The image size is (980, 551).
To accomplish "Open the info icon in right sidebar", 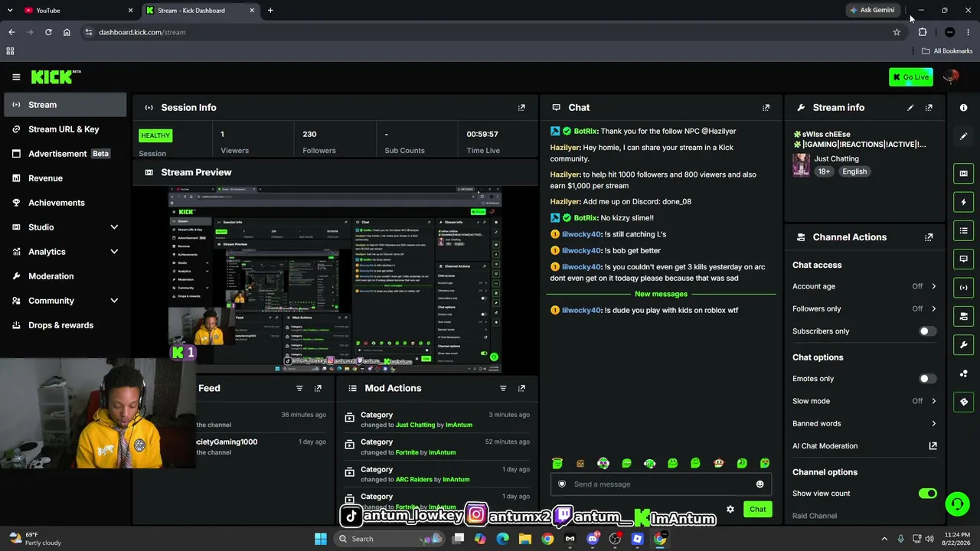I will (x=963, y=108).
